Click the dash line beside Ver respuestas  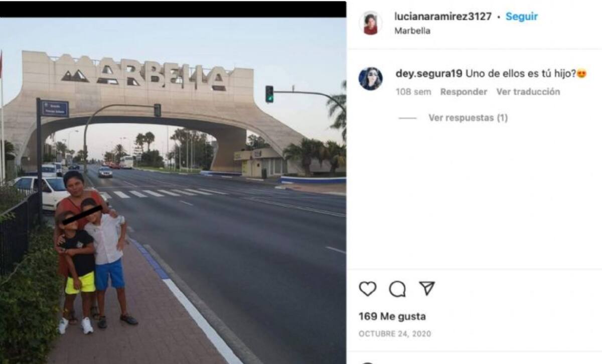(x=408, y=118)
